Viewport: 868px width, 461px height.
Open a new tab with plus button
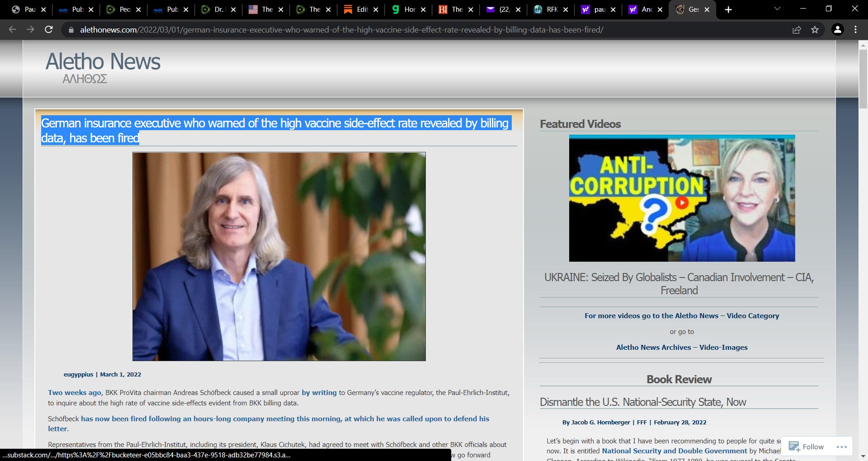[x=728, y=9]
